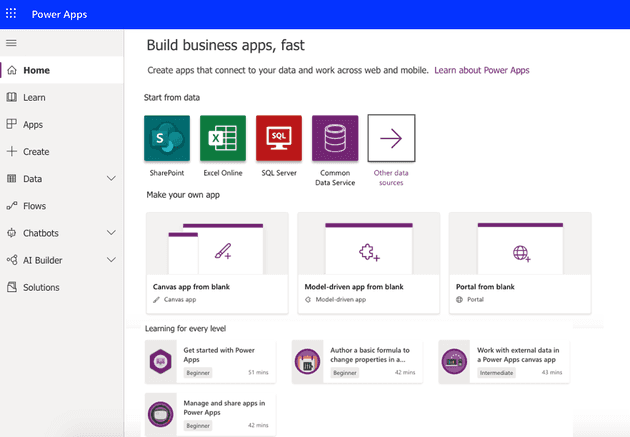
Task: Click the Manage and share apps module icon
Action: pyautogui.click(x=161, y=414)
